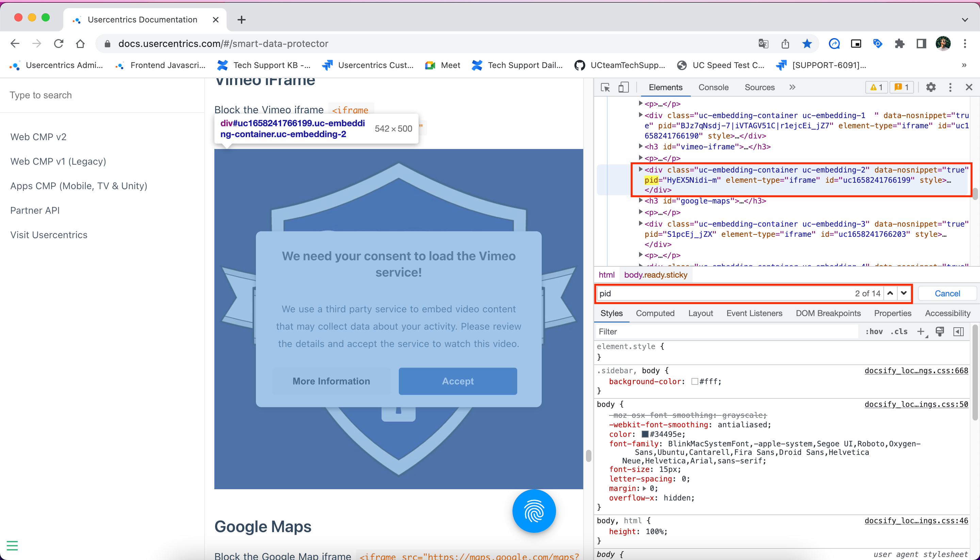Share this page via share icon
This screenshot has height=560, width=980.
tap(785, 44)
